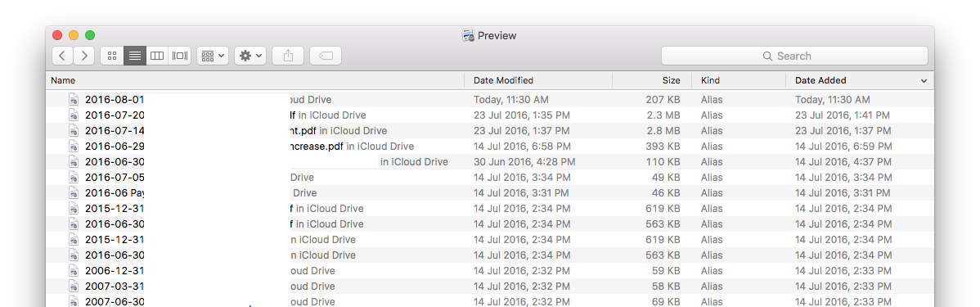Click the Share toolbar button

click(x=288, y=56)
